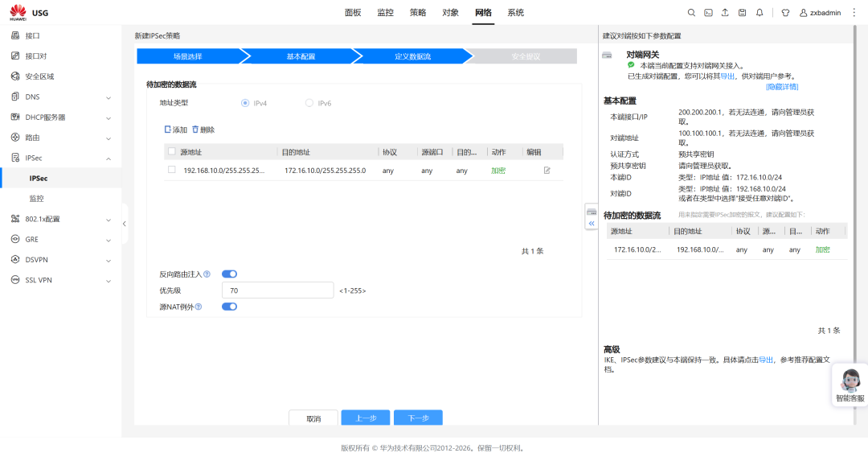Screen dimensions: 868x457
Task: Expand the DNS menu chevron
Action: tap(108, 97)
